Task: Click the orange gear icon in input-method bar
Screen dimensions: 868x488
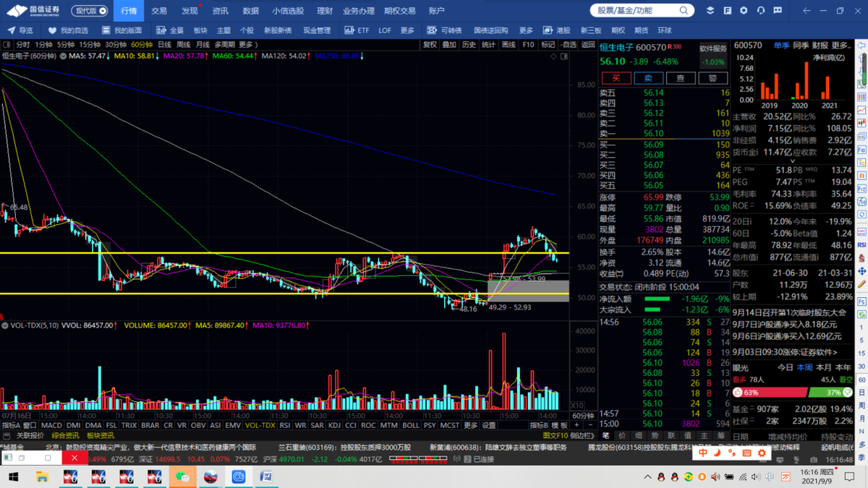Action: [762, 453]
